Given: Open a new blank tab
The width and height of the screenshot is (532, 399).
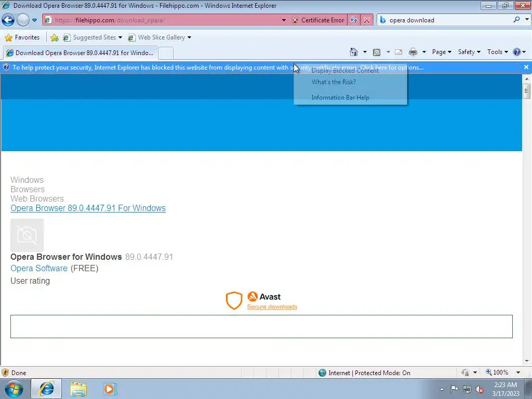Looking at the screenshot, I should coord(166,54).
